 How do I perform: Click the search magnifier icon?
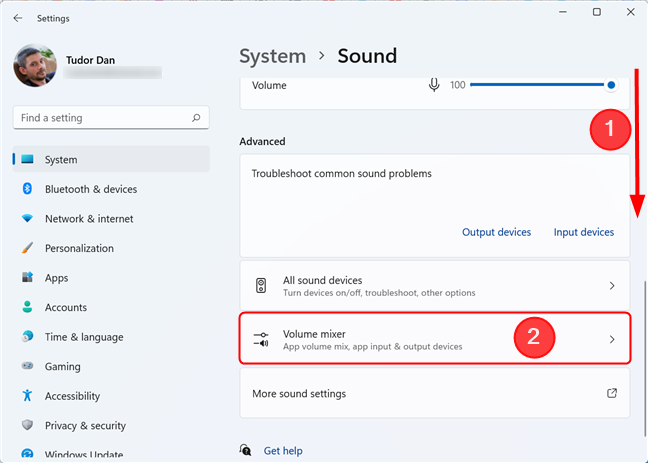(196, 118)
